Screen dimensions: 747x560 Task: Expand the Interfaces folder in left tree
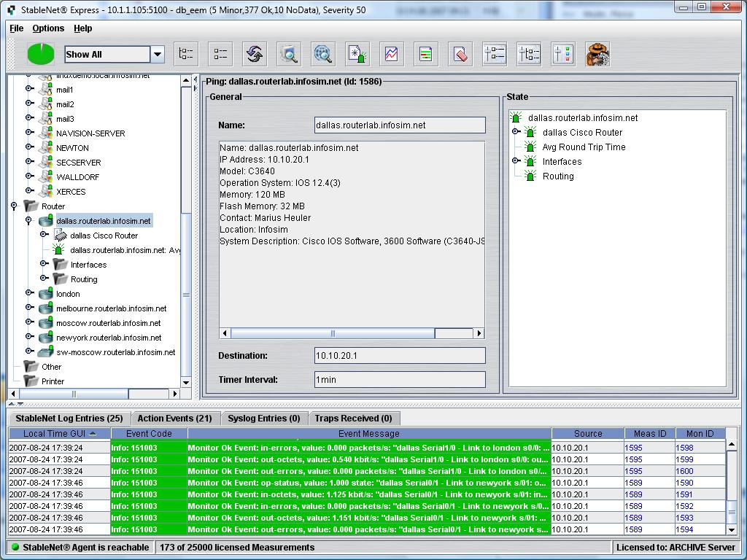(43, 264)
